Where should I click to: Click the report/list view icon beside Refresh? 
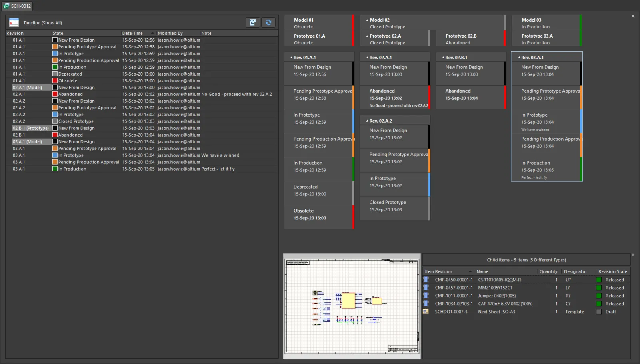253,22
